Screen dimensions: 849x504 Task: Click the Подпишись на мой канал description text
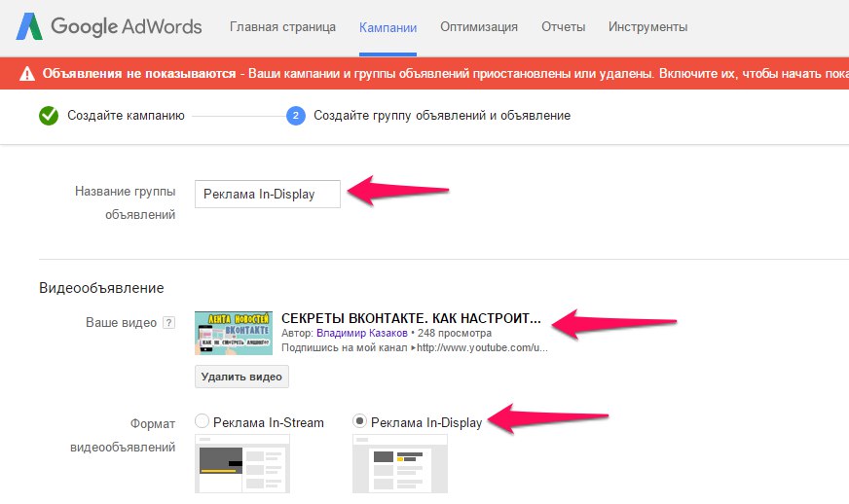pos(414,347)
